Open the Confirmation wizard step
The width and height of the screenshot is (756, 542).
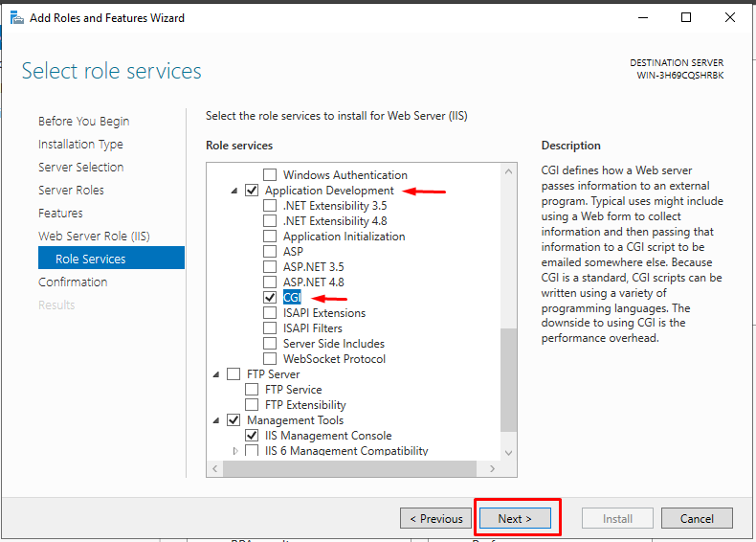(x=73, y=282)
